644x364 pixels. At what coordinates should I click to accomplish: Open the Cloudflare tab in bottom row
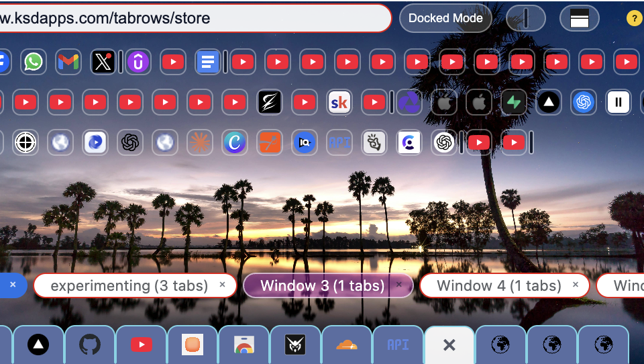347,345
